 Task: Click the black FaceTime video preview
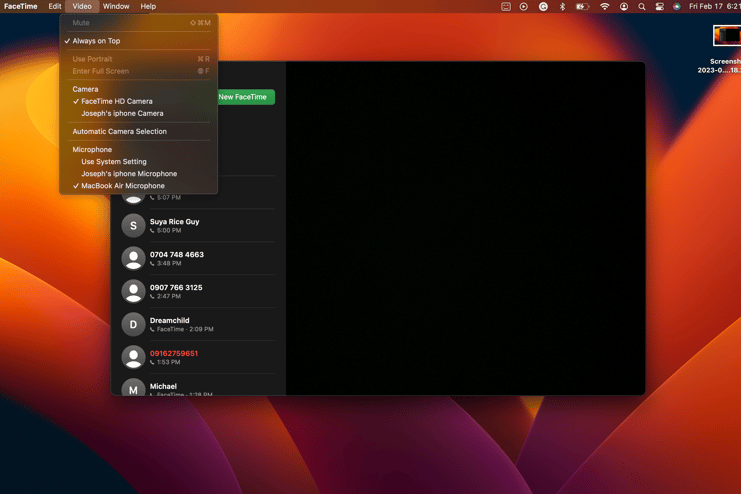pyautogui.click(x=465, y=228)
